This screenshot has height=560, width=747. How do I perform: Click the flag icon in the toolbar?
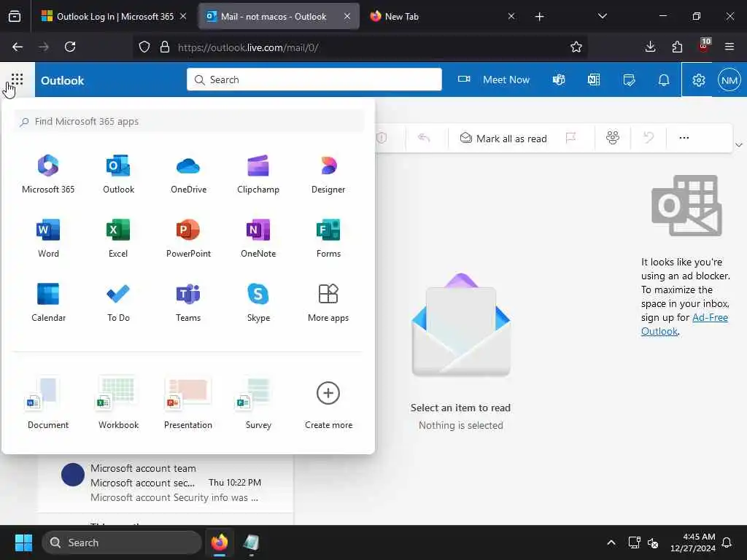pyautogui.click(x=570, y=138)
